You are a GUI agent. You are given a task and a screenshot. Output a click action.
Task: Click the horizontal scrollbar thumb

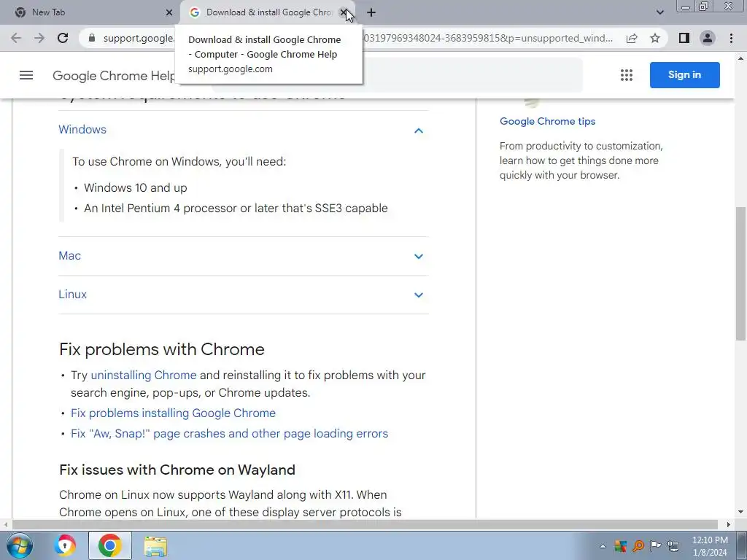click(365, 524)
